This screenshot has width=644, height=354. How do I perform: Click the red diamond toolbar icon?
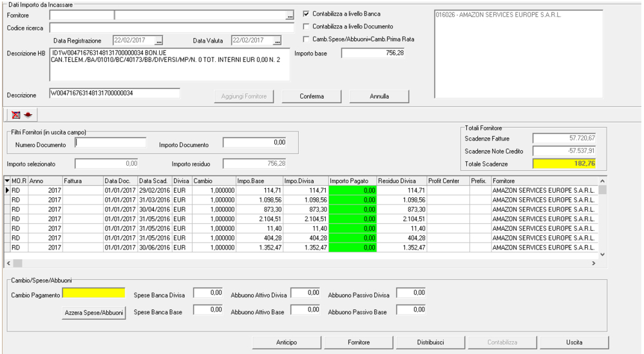pos(27,115)
